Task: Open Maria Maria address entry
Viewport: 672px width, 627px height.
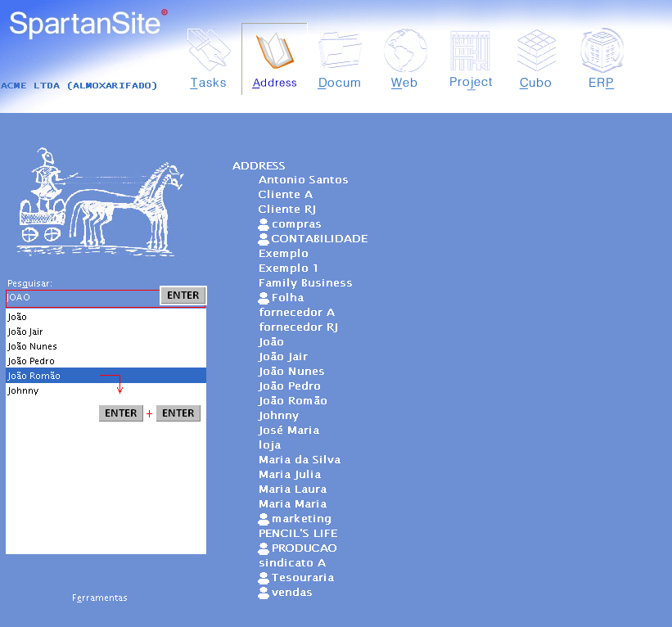Action: (x=292, y=504)
